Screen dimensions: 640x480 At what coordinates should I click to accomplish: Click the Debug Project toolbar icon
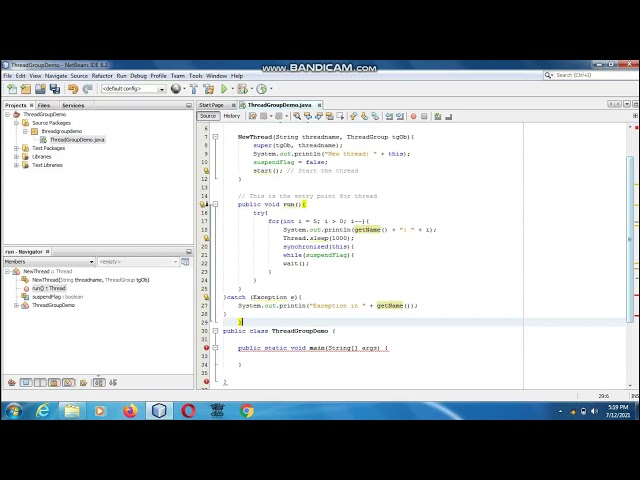[x=242, y=89]
